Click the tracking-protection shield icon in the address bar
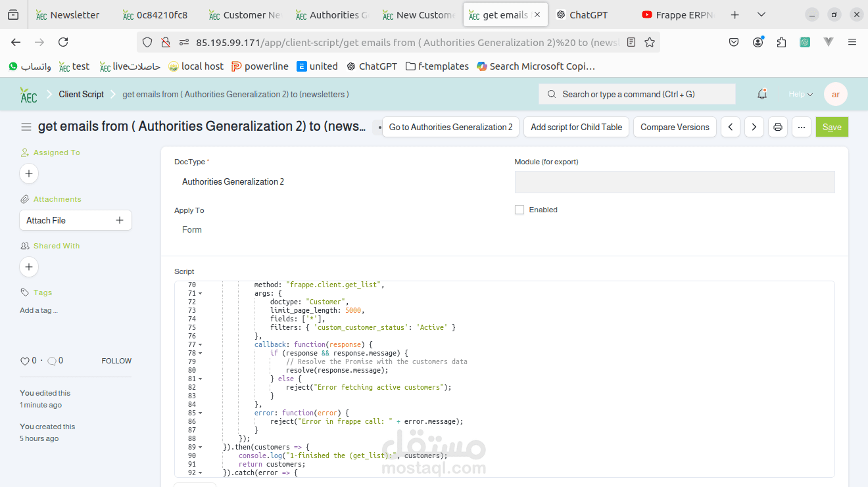Viewport: 868px width, 487px height. (x=147, y=42)
